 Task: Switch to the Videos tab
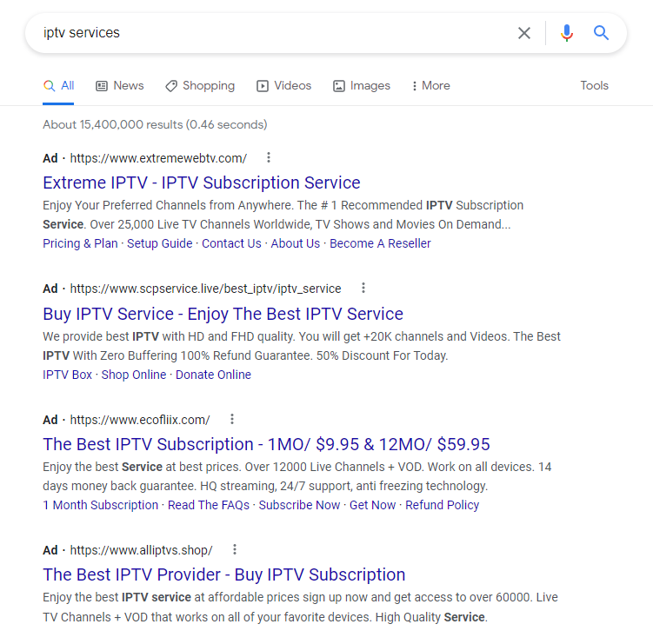point(284,86)
